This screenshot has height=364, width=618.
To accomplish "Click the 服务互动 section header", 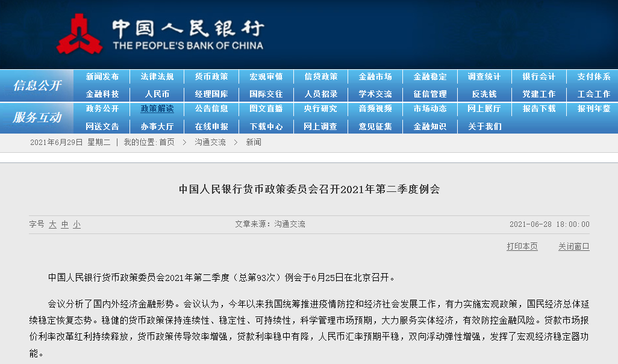I will click(x=37, y=117).
